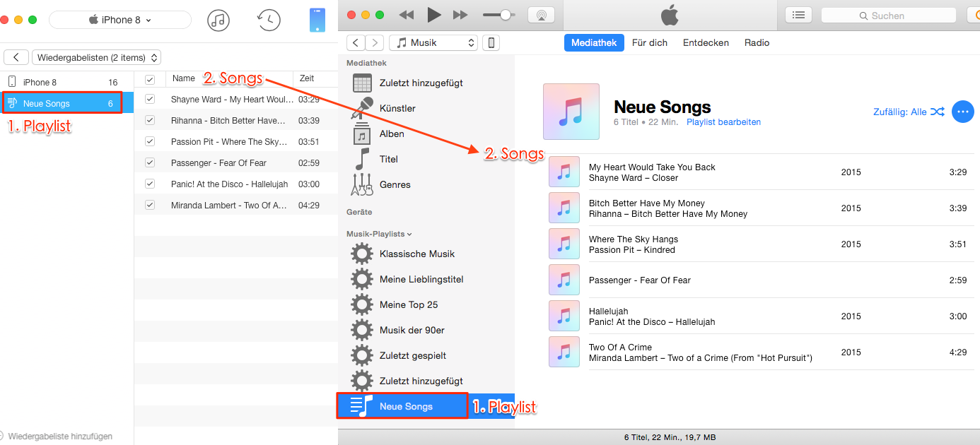Click the rewind button in iTunes

[407, 15]
